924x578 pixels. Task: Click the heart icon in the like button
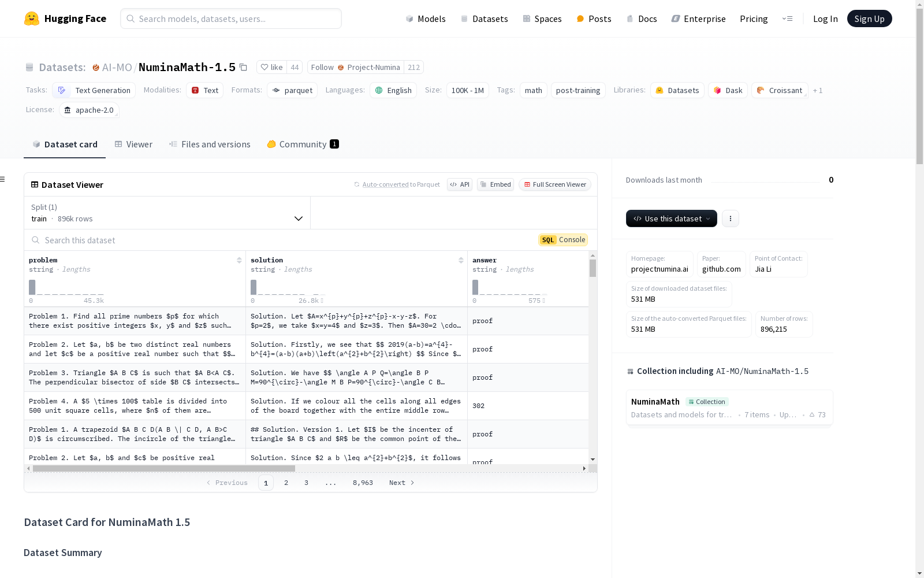click(x=264, y=67)
